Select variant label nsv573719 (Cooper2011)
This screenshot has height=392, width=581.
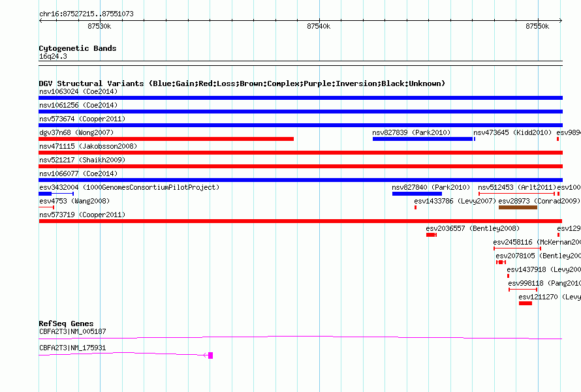[82, 215]
